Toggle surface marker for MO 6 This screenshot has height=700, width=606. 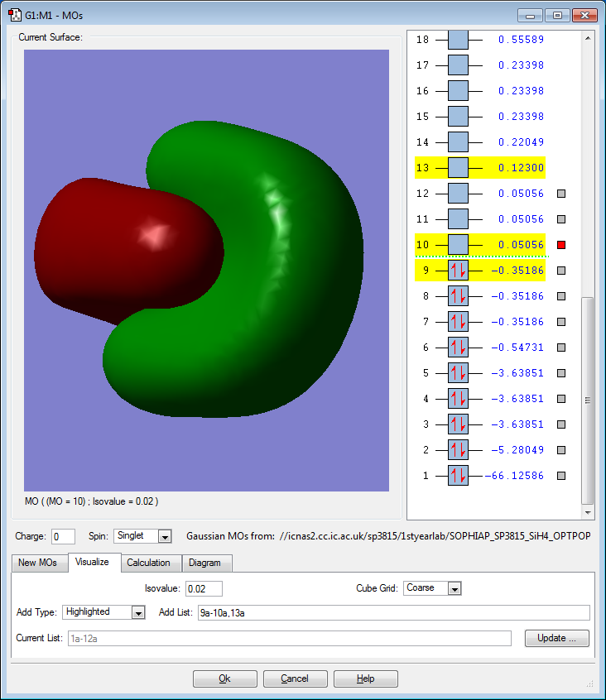[561, 348]
